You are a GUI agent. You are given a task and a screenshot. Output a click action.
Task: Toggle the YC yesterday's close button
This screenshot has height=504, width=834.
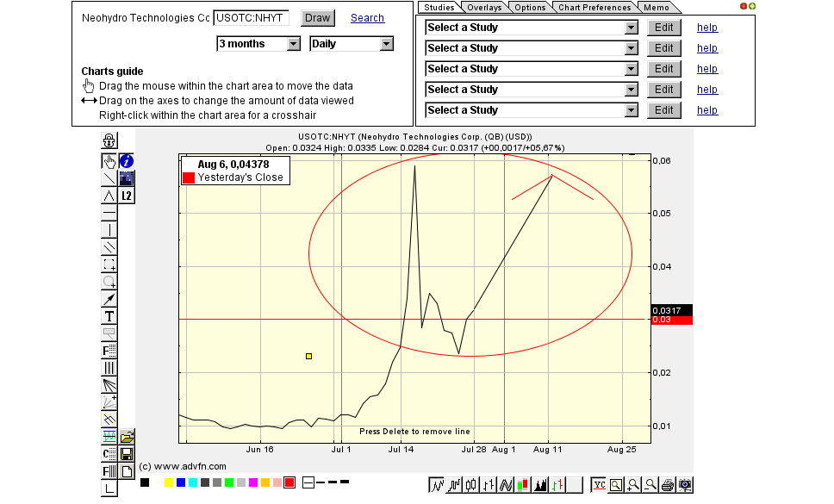599,485
